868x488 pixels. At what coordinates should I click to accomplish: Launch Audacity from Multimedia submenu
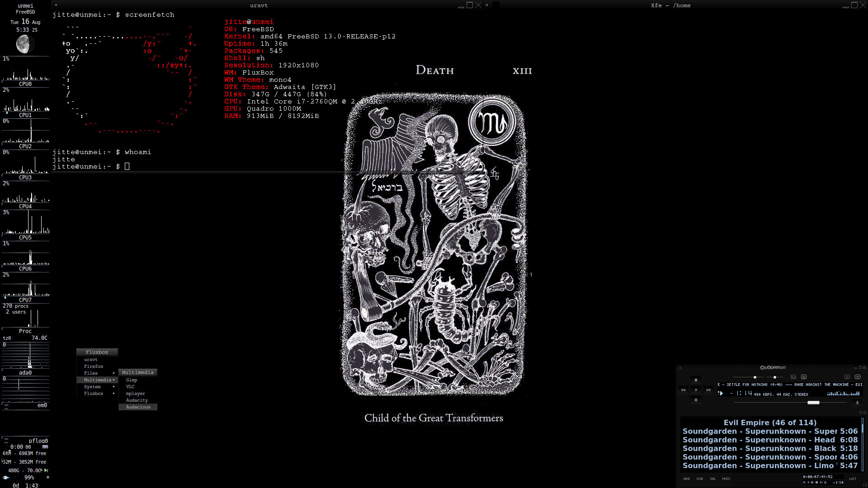click(138, 400)
